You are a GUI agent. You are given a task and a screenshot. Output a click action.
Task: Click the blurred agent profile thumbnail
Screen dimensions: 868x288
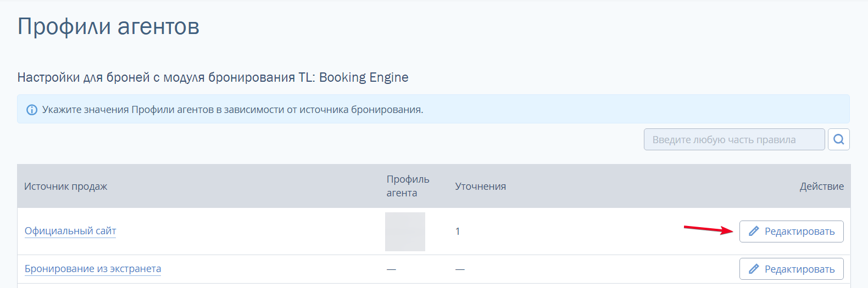tap(405, 231)
